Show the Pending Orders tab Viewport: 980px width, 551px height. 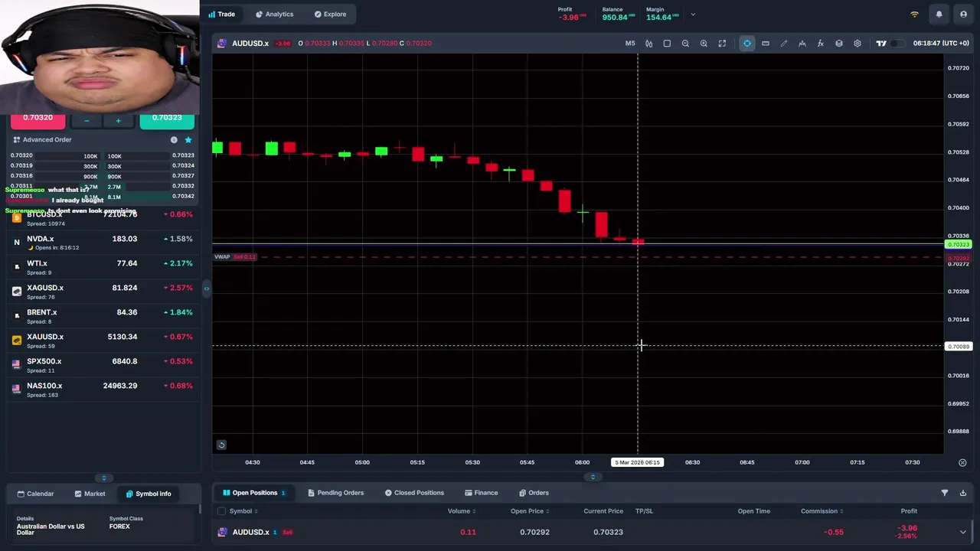335,493
